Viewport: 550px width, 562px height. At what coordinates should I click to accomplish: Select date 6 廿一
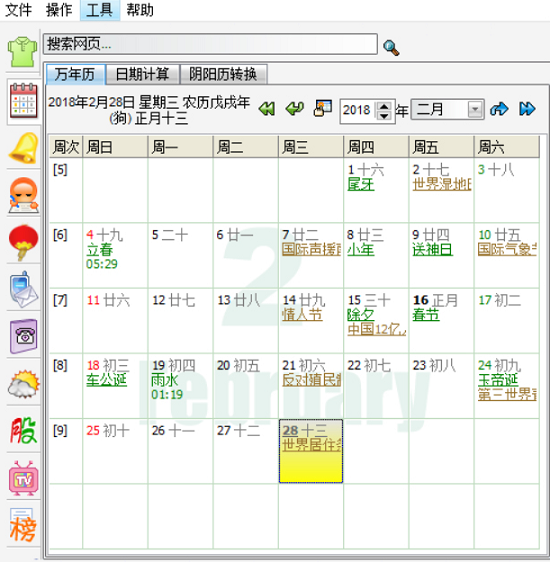pos(235,235)
